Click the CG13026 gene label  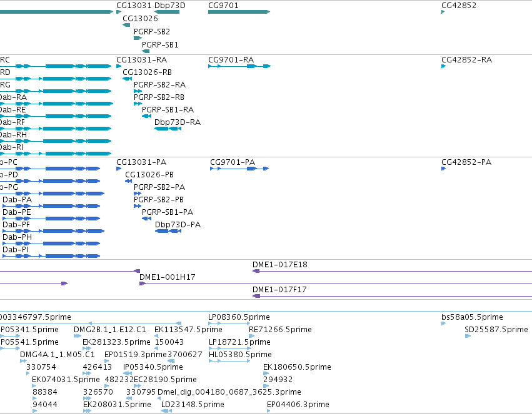tap(140, 18)
